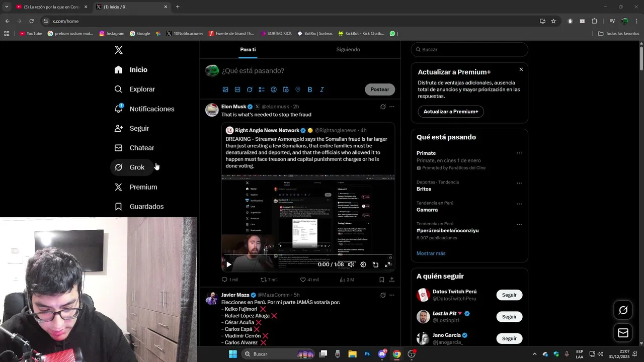
Task: Share Elon Musk's post
Action: tap(392, 280)
